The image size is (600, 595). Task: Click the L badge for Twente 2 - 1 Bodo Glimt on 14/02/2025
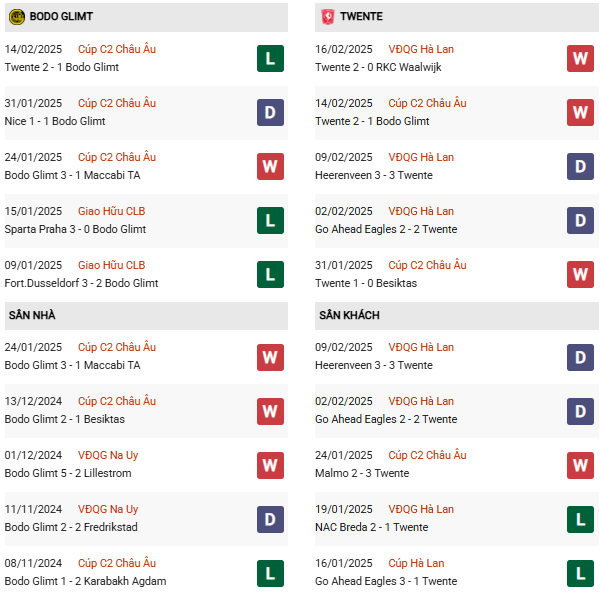pos(270,58)
